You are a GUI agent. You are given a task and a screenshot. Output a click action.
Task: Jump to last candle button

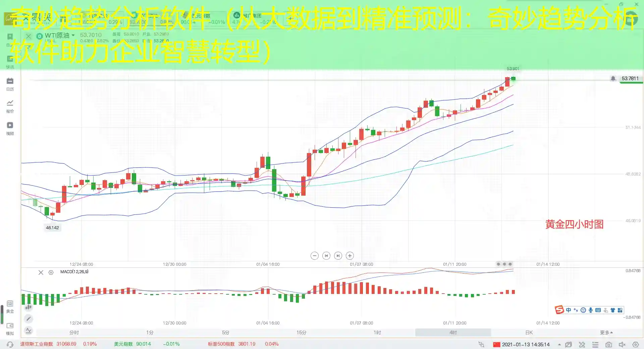[338, 256]
